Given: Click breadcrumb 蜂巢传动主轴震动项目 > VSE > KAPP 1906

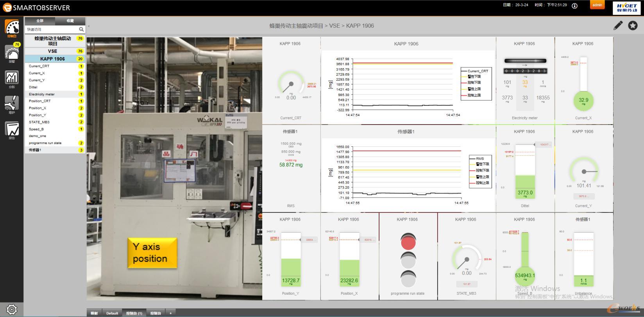Looking at the screenshot, I should (321, 26).
